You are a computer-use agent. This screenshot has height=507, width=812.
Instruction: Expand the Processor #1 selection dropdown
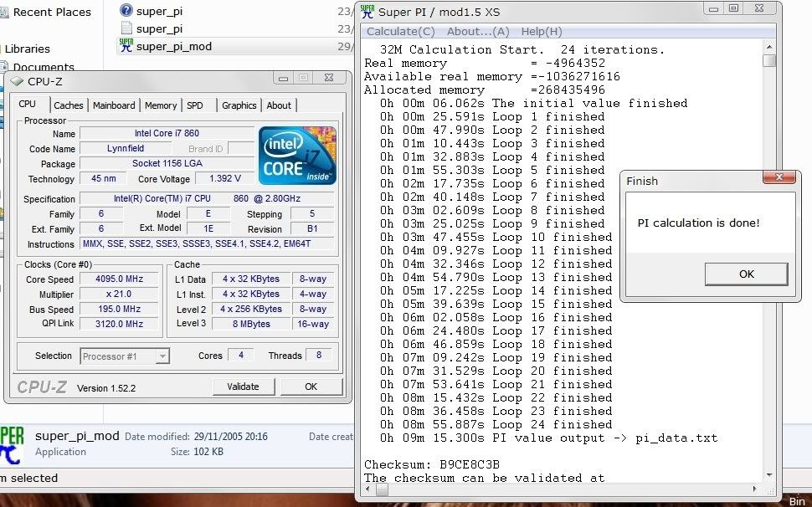click(x=162, y=356)
